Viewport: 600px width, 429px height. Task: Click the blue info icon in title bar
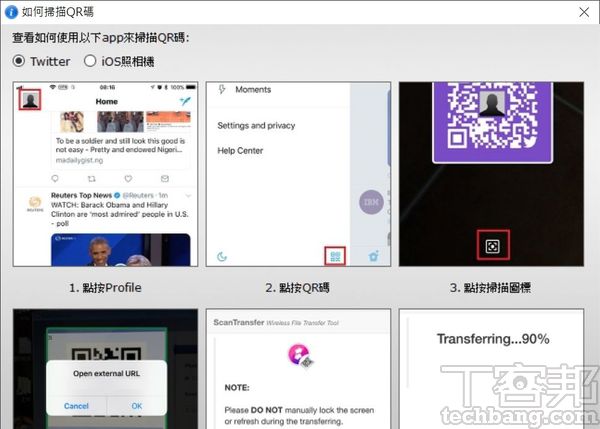(11, 13)
